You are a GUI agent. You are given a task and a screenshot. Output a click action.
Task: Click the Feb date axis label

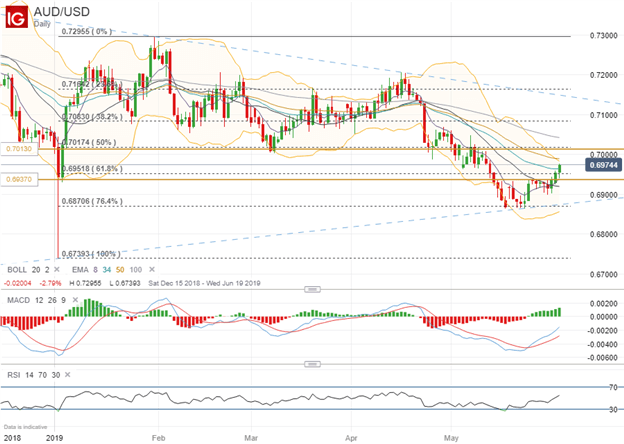coord(158,438)
